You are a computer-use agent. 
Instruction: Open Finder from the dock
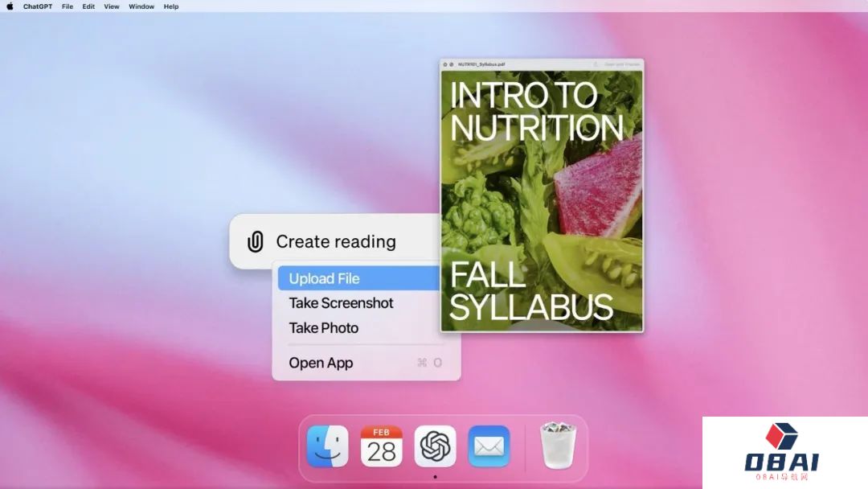[x=327, y=446]
